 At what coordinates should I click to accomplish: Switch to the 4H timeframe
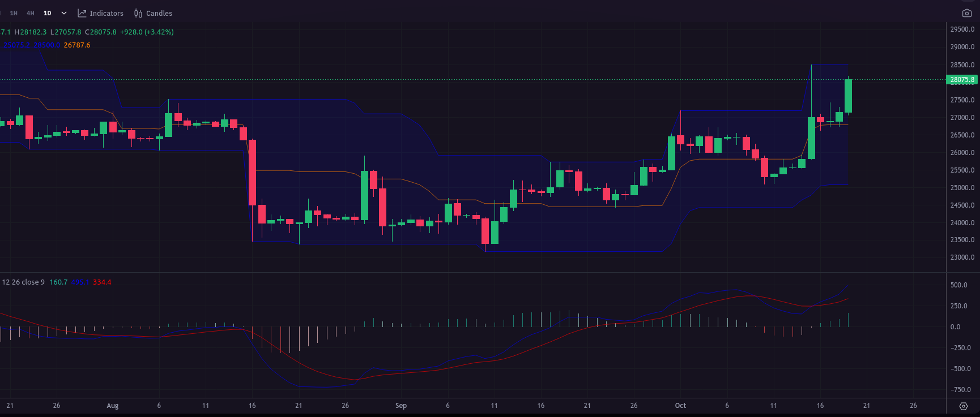pos(31,13)
